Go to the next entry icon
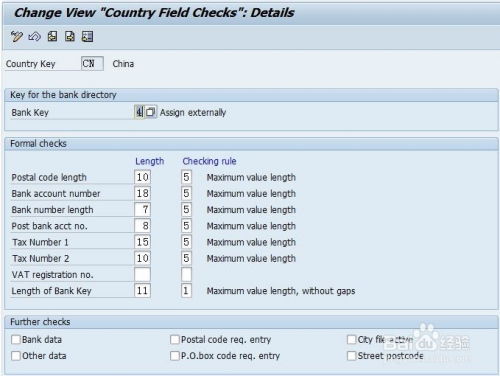Image resolution: width=500 pixels, height=376 pixels. [70, 36]
